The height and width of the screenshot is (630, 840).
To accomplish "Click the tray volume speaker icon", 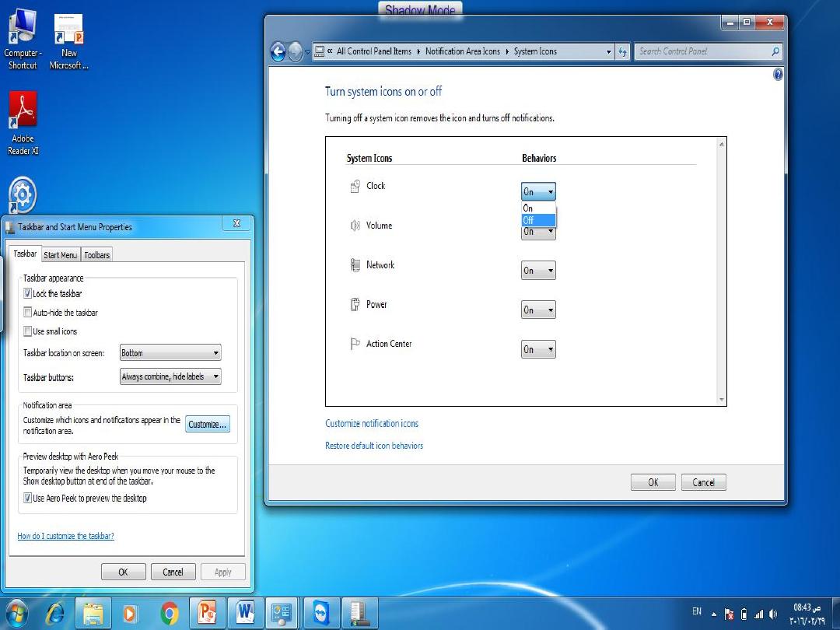I will 772,614.
